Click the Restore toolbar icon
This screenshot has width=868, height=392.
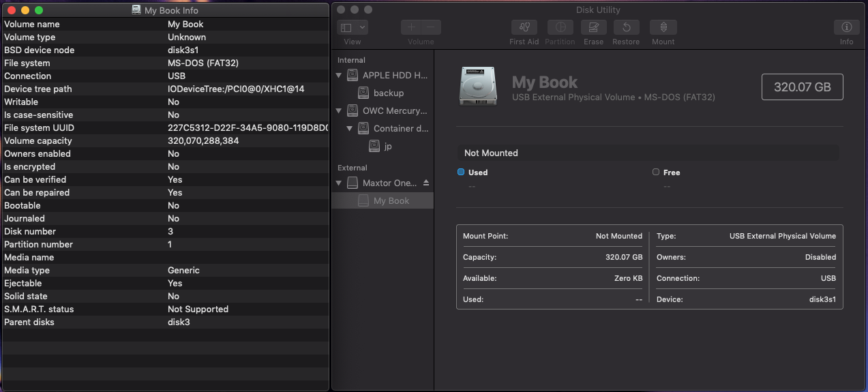(626, 27)
